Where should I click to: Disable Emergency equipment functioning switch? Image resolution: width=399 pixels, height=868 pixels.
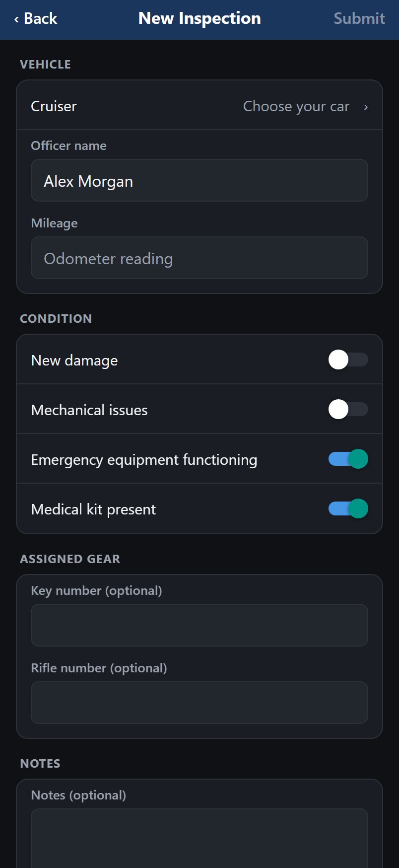[x=348, y=459]
